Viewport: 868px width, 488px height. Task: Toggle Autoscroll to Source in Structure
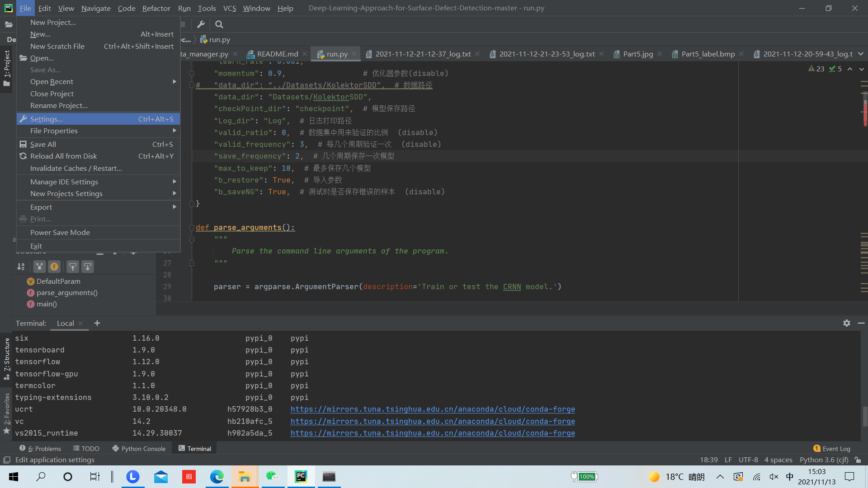point(72,267)
